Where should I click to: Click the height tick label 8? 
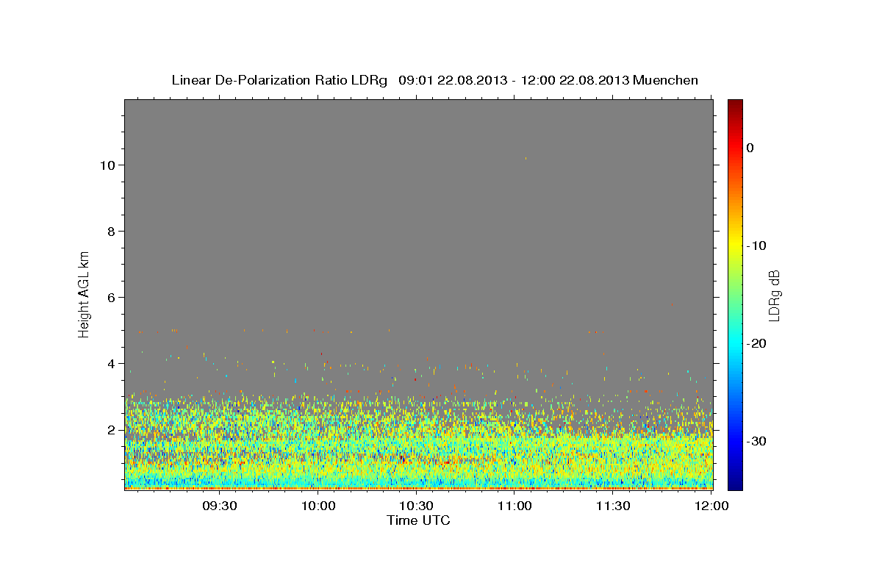pos(111,232)
